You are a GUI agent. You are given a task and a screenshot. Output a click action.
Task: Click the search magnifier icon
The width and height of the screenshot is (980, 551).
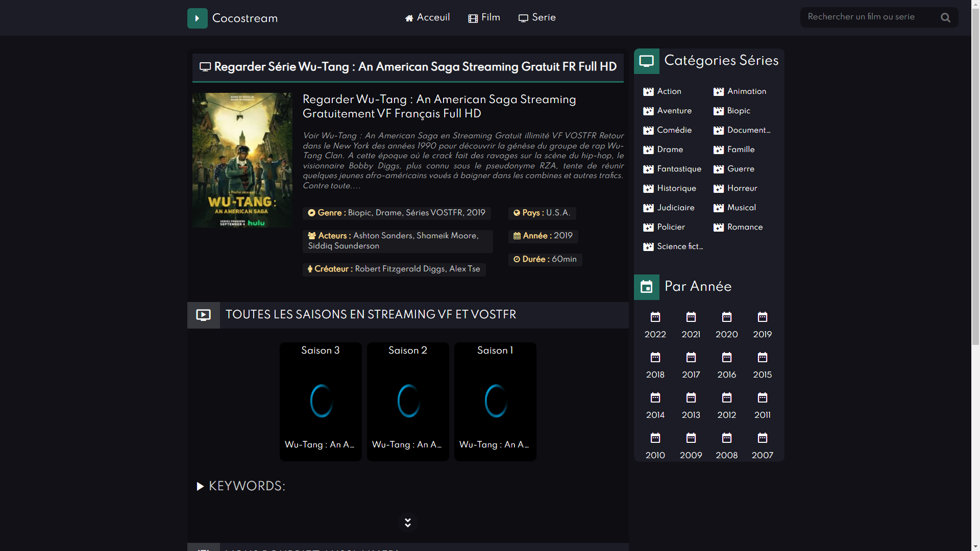[x=945, y=18]
